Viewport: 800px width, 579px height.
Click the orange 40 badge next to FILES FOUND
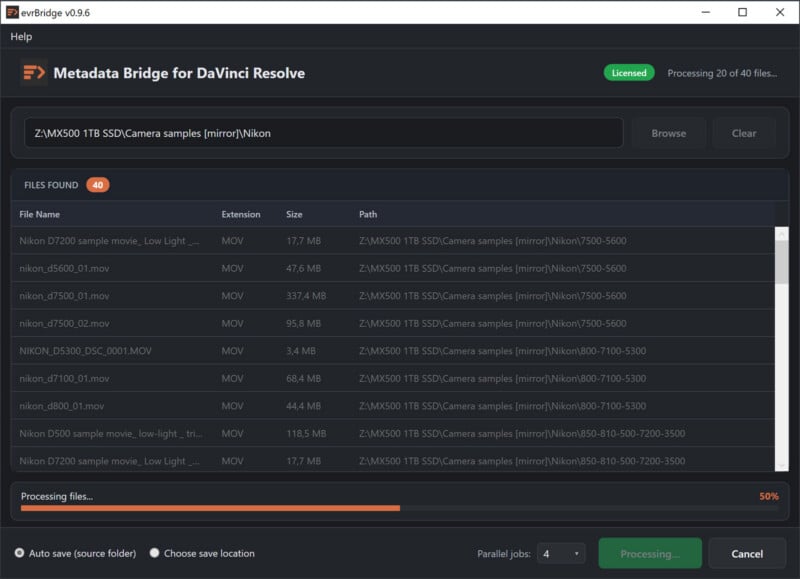[x=96, y=185]
